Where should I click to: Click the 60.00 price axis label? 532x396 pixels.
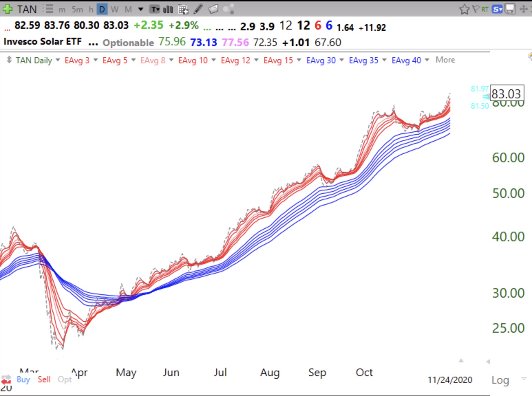[x=508, y=158]
